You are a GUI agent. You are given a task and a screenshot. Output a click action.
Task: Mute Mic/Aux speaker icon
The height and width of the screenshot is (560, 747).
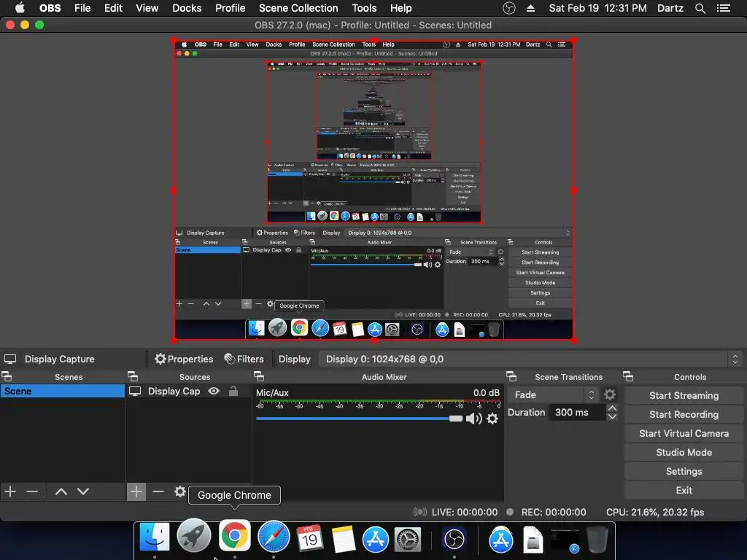(x=473, y=419)
